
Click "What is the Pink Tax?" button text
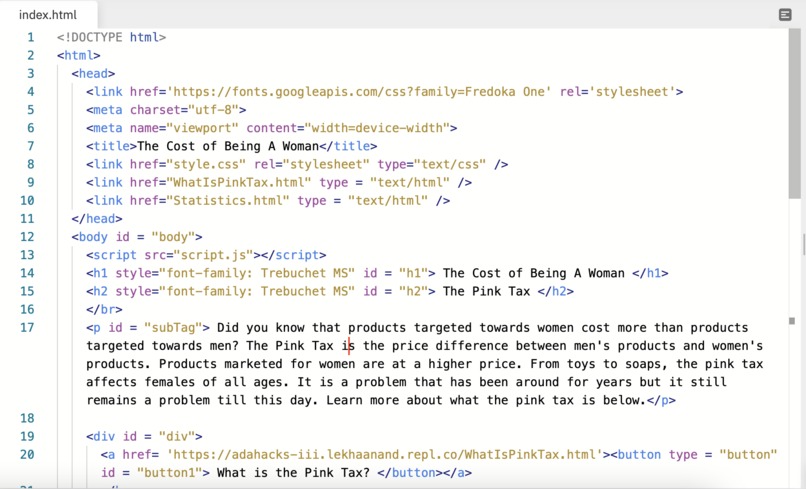coord(293,473)
